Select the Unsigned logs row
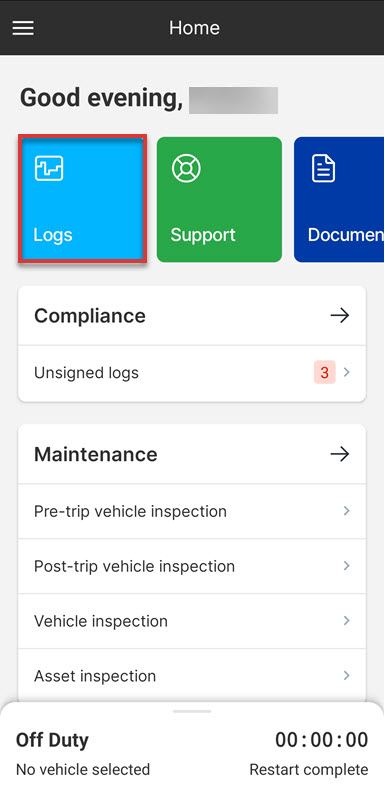 [x=192, y=373]
